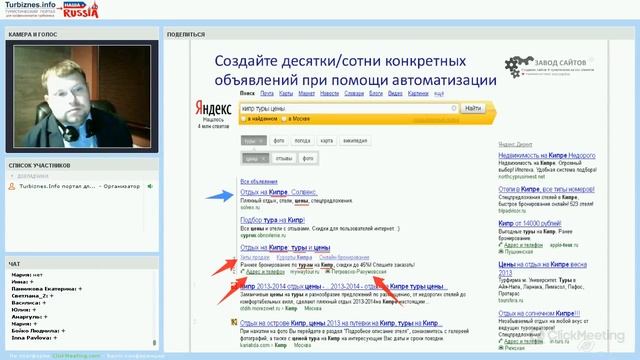Image resolution: width=640 pixels, height=360 pixels.
Task: Open the Отдых на солнечном Кипре!!! ad
Action: [x=539, y=314]
